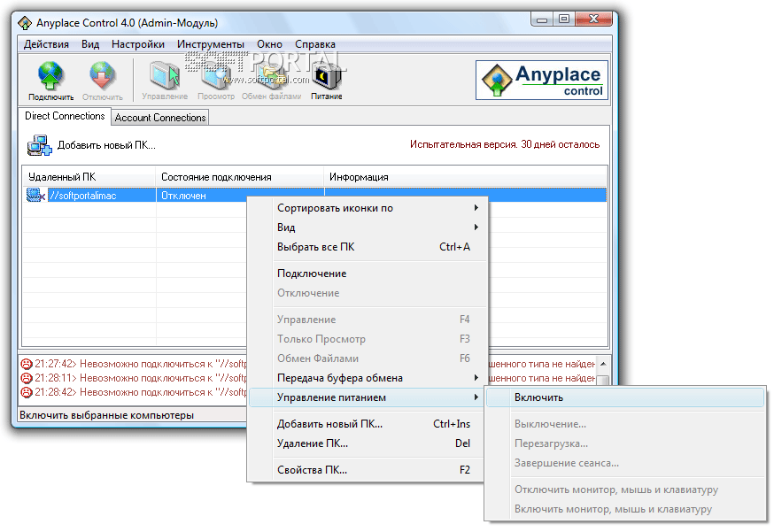Choose Добавить новый ПК... in context menu
This screenshot has height=532, width=774.
click(368, 424)
